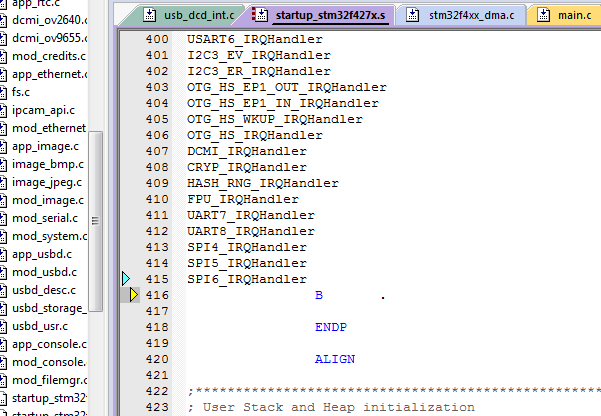Click the file icon on main.c tab
Viewport: 601px width, 416px height.
pyautogui.click(x=544, y=15)
